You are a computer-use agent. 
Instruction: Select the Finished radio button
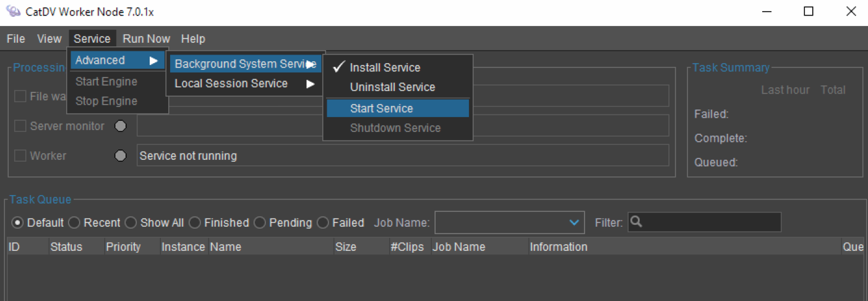point(194,222)
